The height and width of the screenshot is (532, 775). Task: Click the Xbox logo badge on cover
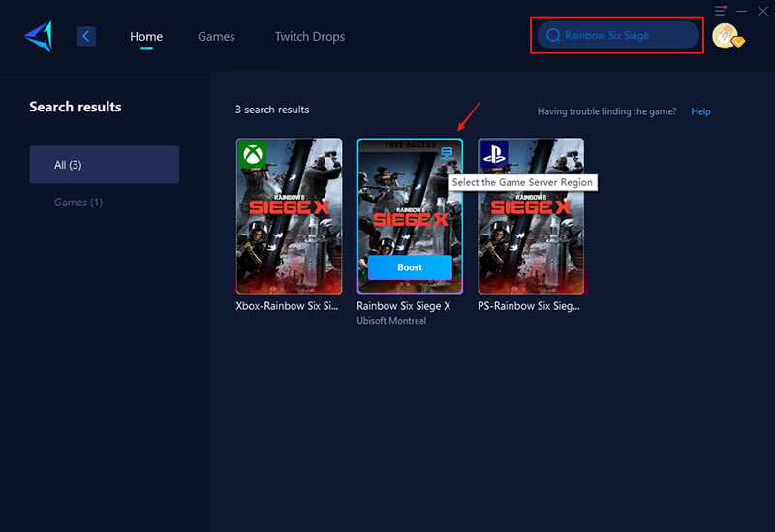tap(253, 154)
